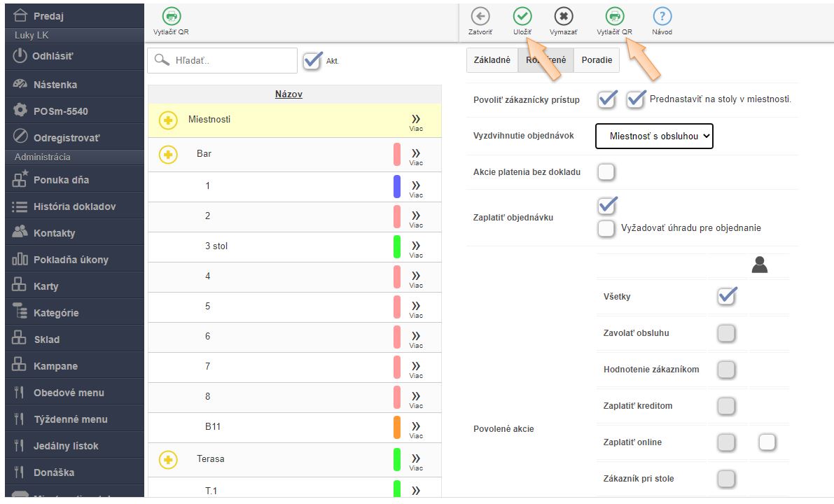The height and width of the screenshot is (504, 834).
Task: Click the Uložiť save icon
Action: tap(522, 17)
